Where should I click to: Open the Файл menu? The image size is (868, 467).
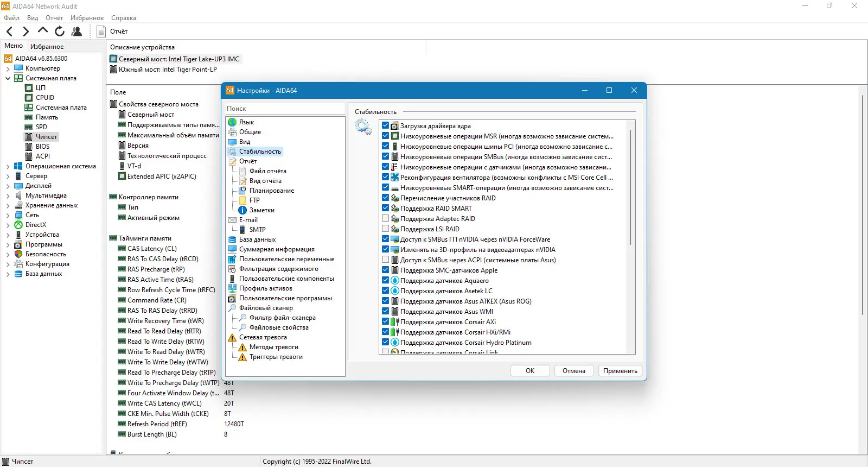tap(11, 18)
